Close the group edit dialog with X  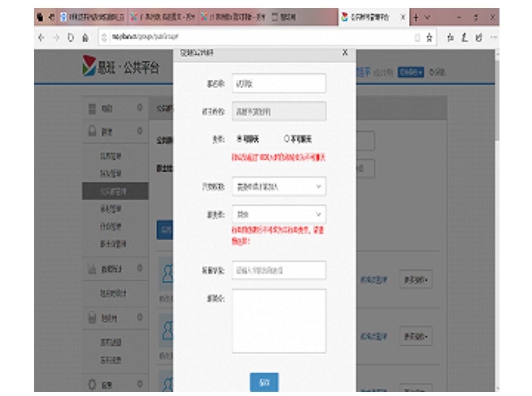pos(345,53)
